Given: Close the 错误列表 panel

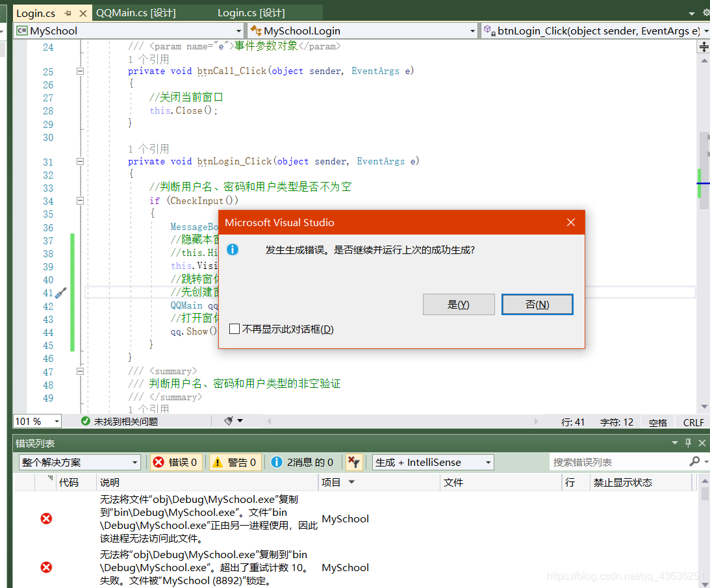Looking at the screenshot, I should (x=702, y=443).
